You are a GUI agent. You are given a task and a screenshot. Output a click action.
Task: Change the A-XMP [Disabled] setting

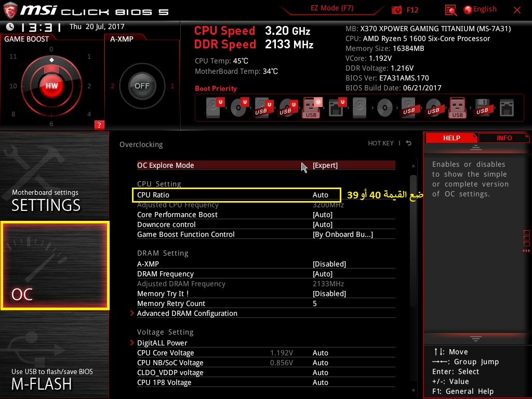tap(329, 263)
